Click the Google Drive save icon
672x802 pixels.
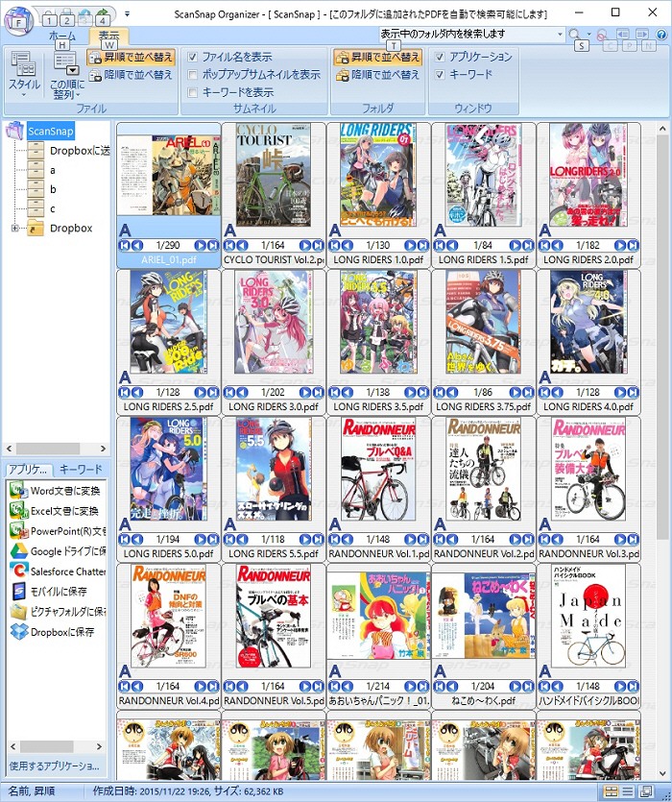coord(18,551)
